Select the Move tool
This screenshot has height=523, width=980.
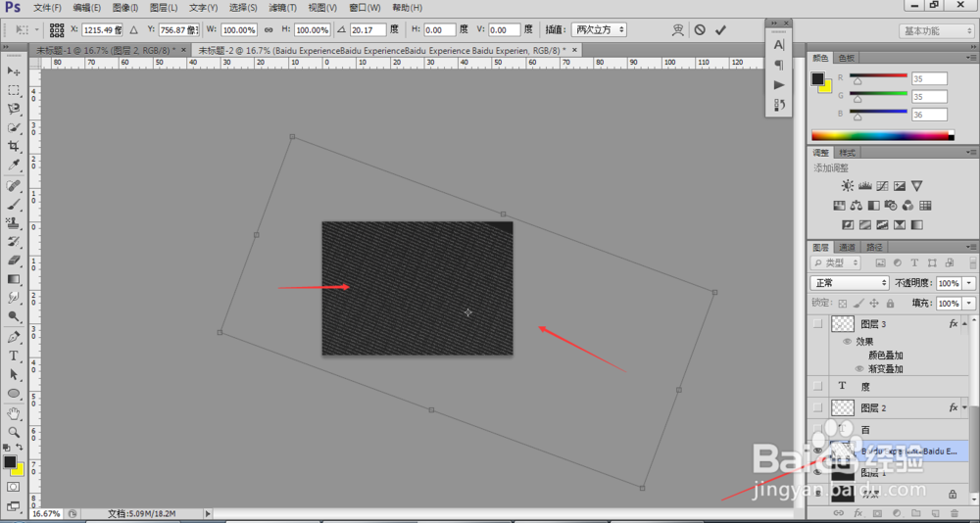click(14, 71)
